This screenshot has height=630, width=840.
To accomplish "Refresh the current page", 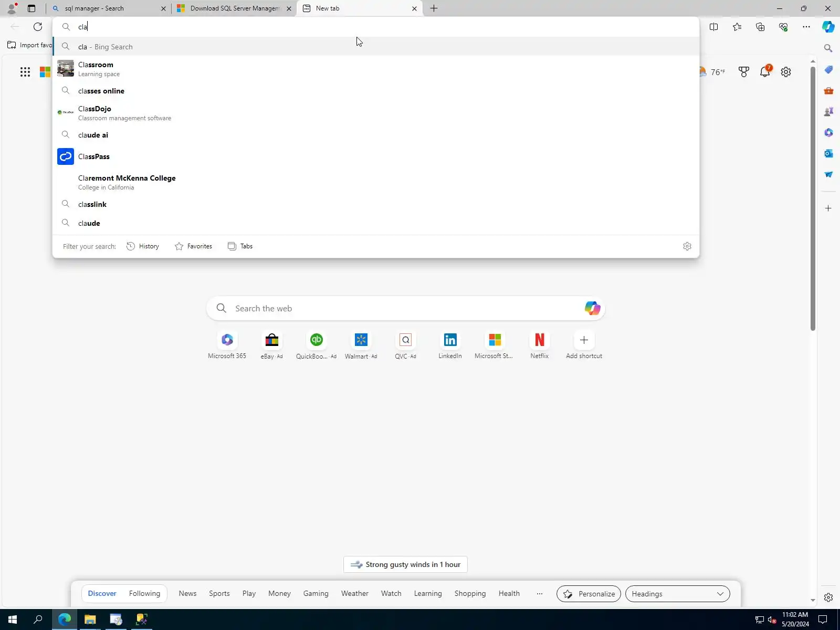I will (38, 27).
